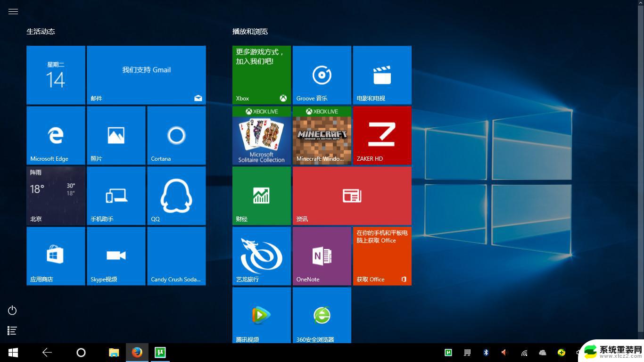Switch to Firefox on taskbar

coord(137,353)
